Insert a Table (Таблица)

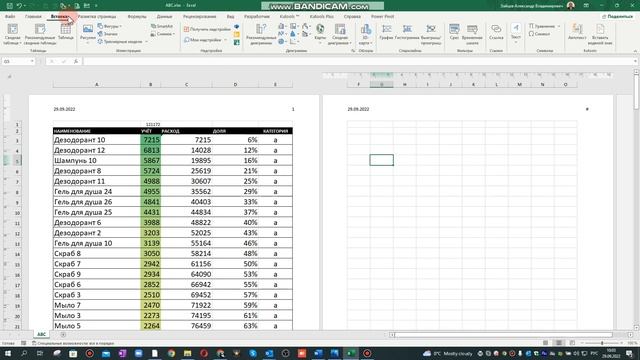click(65, 32)
